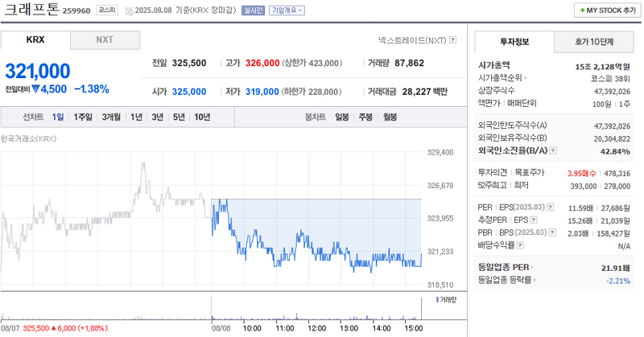Select the sector change -2.21% value
644x337 pixels.
coord(618,281)
